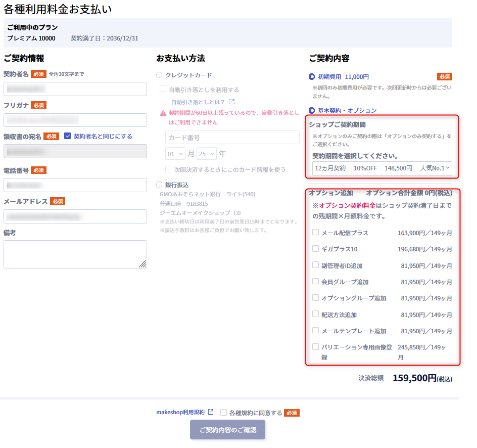The height and width of the screenshot is (448, 477).
Task: Select クレジットカード payment radio button
Action: pos(159,75)
